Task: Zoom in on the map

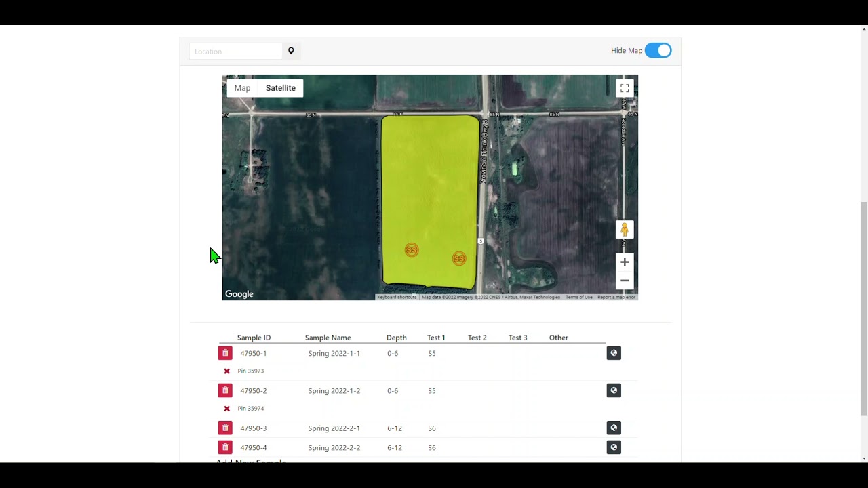Action: [625, 262]
